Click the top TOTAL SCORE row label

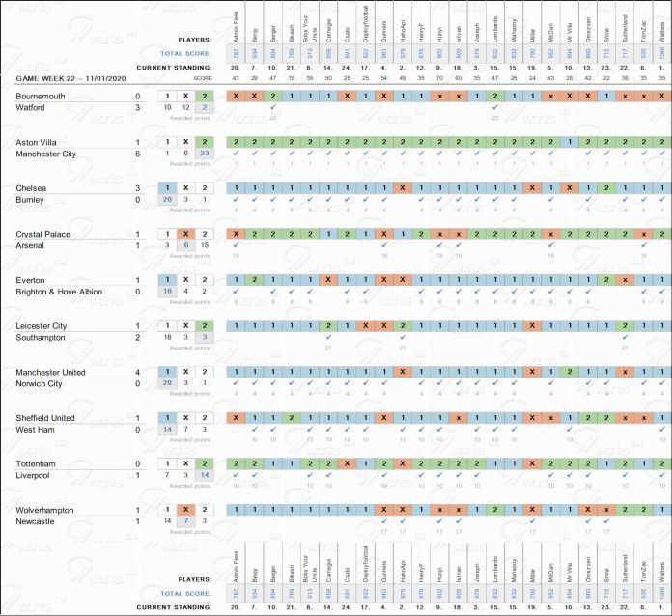click(188, 54)
